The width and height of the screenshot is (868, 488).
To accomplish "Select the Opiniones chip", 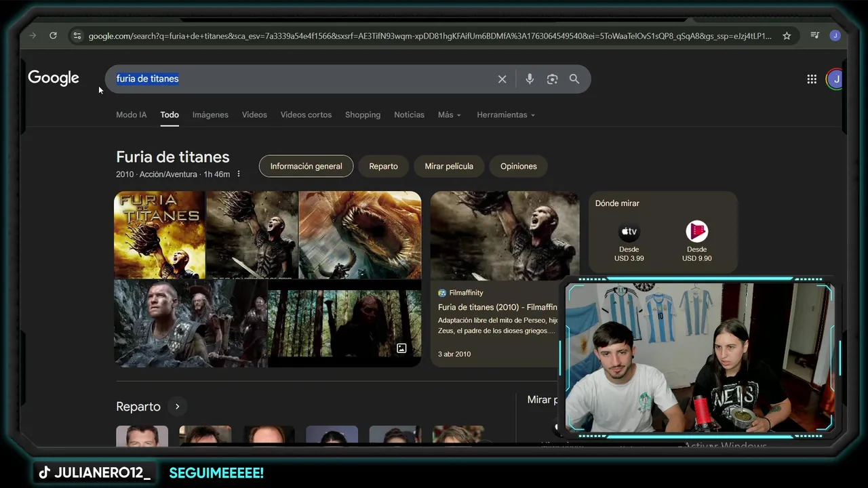I will point(518,166).
